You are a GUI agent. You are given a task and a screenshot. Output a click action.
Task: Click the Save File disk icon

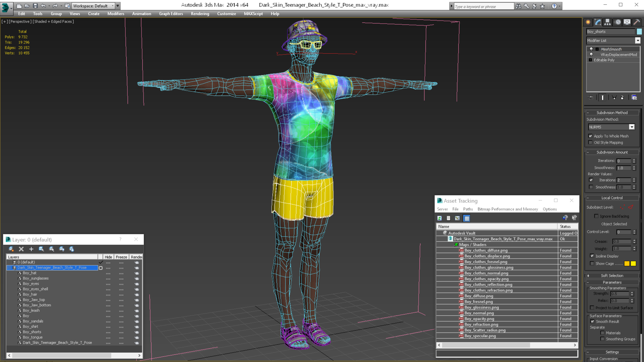(x=35, y=6)
